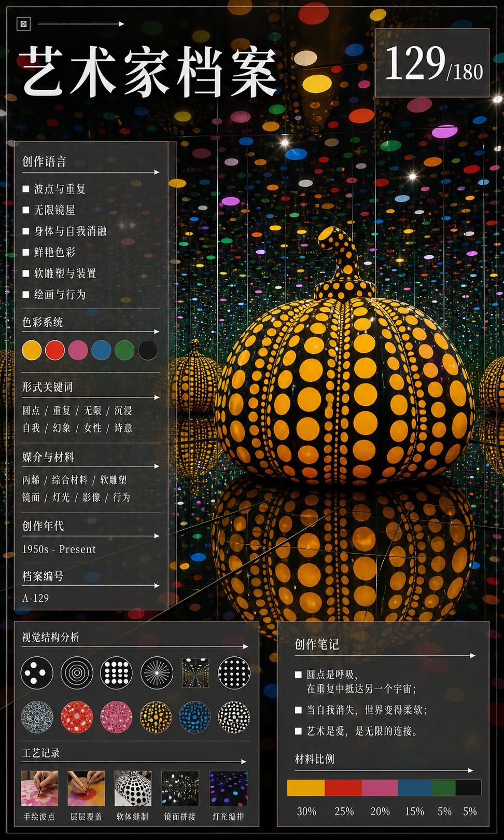This screenshot has width=504, height=840.
Task: Toggle the 波点与重复 checkbox
Action: click(x=25, y=189)
